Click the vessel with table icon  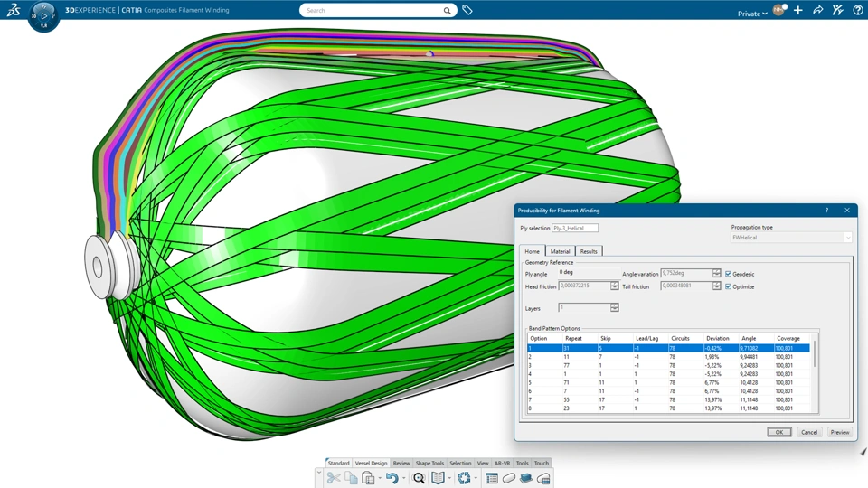[x=543, y=478]
